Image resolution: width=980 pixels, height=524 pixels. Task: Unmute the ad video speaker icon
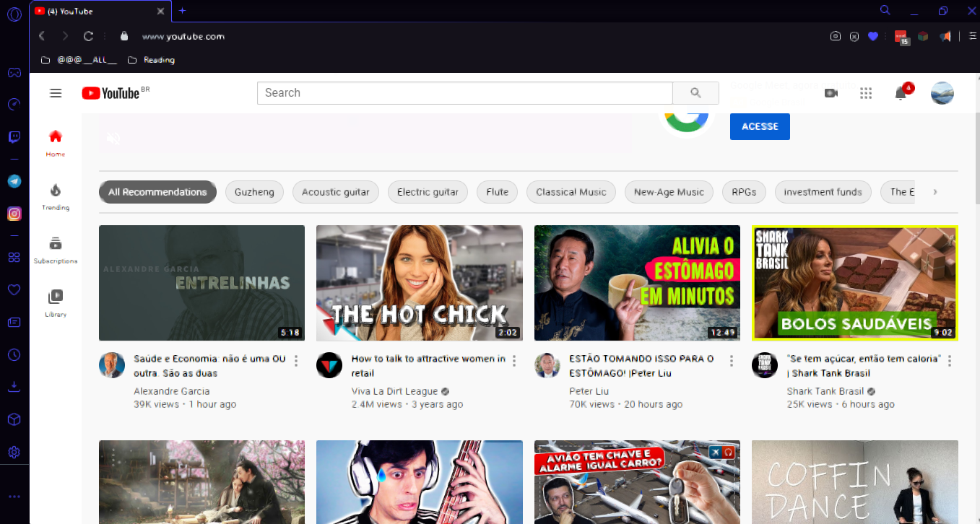point(113,138)
